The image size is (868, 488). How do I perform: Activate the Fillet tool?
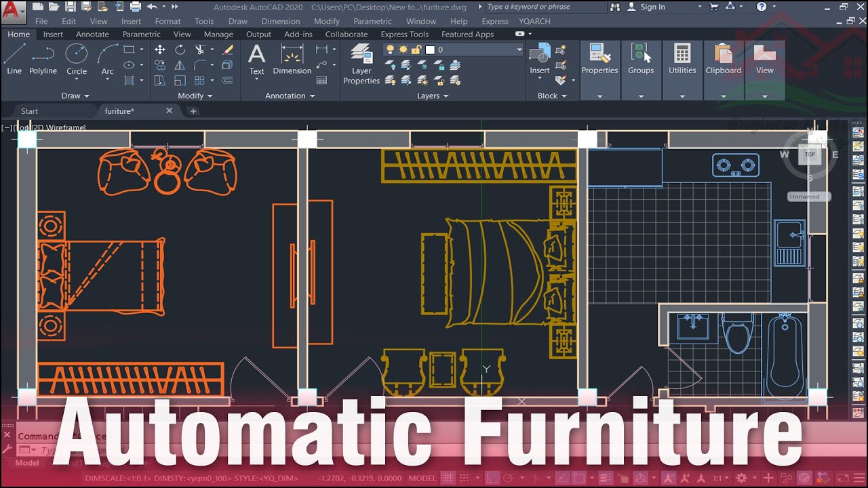point(199,65)
